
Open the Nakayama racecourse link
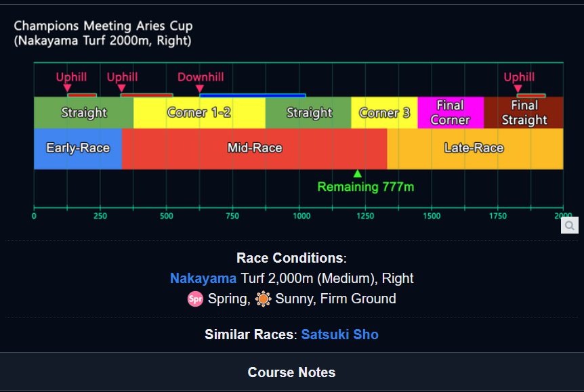203,278
